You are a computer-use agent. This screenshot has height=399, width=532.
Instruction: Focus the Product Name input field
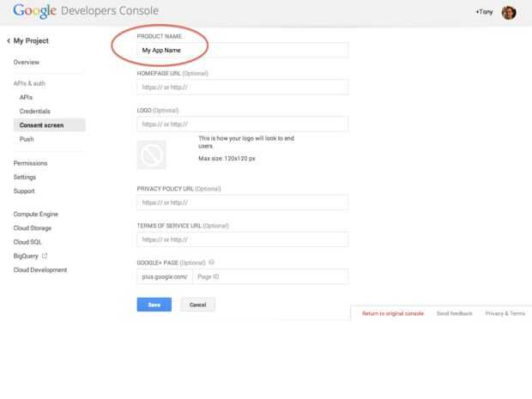pos(242,50)
